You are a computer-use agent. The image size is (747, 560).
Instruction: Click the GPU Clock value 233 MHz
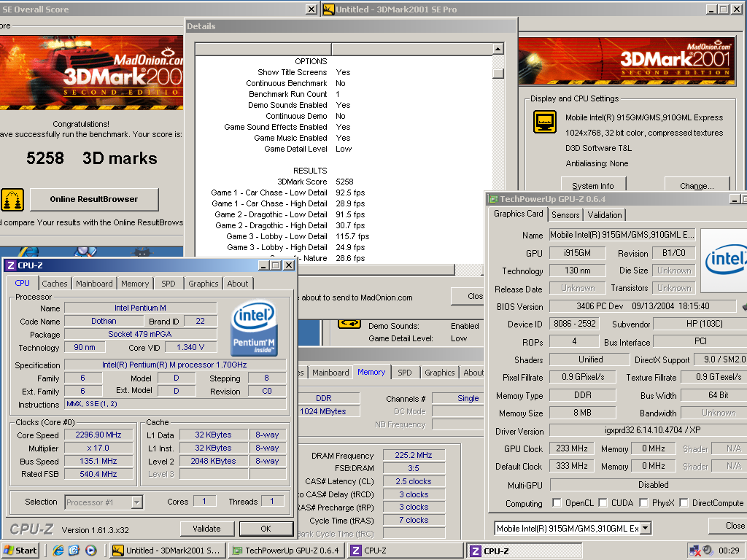coord(572,448)
